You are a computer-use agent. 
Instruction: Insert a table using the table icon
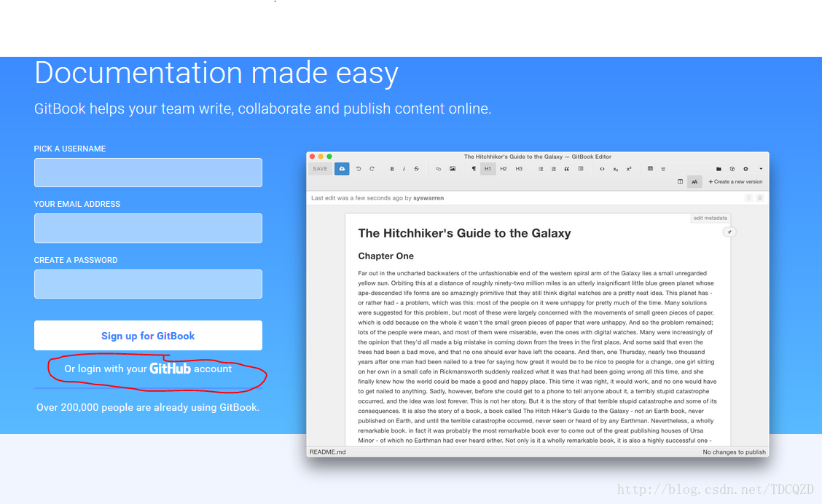click(x=650, y=169)
